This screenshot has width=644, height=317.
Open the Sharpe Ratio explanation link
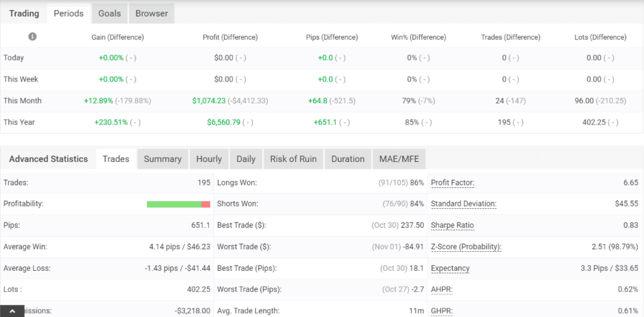coord(452,225)
